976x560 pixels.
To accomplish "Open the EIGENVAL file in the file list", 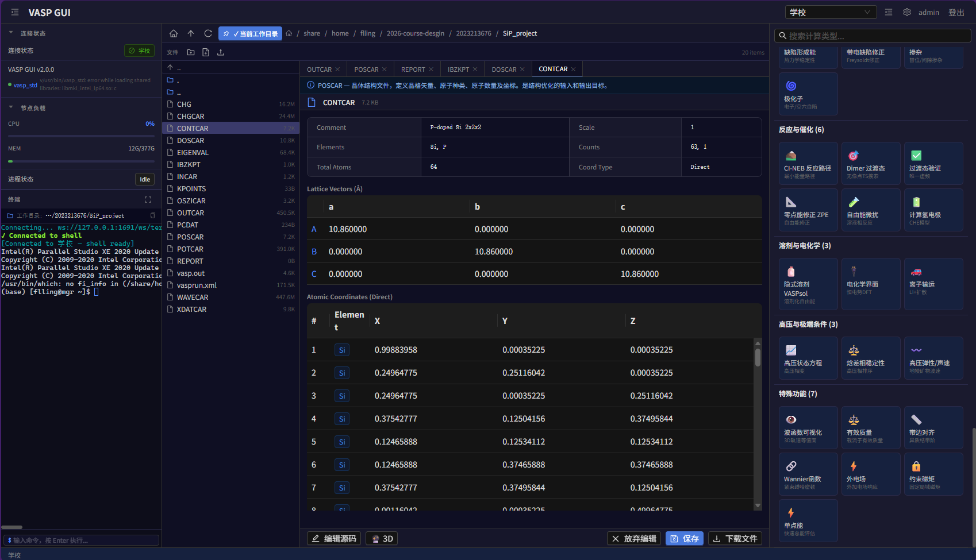I will [x=230, y=153].
